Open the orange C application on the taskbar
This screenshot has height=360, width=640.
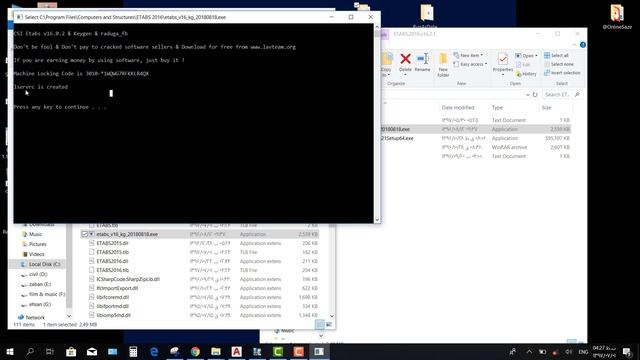pos(298,351)
